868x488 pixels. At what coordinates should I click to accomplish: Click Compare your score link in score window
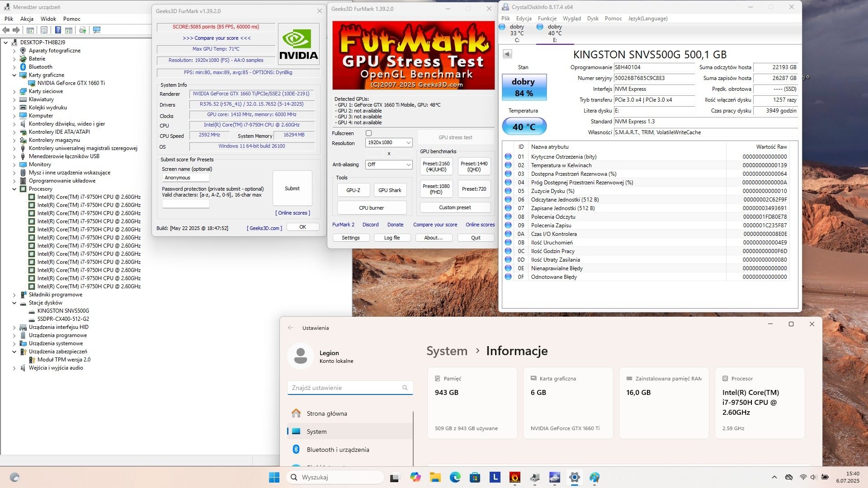click(217, 38)
